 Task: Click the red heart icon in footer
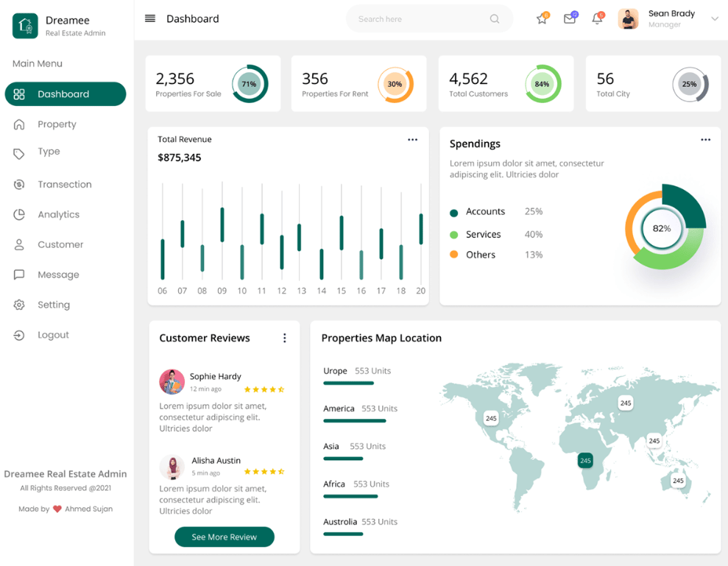[x=57, y=509]
